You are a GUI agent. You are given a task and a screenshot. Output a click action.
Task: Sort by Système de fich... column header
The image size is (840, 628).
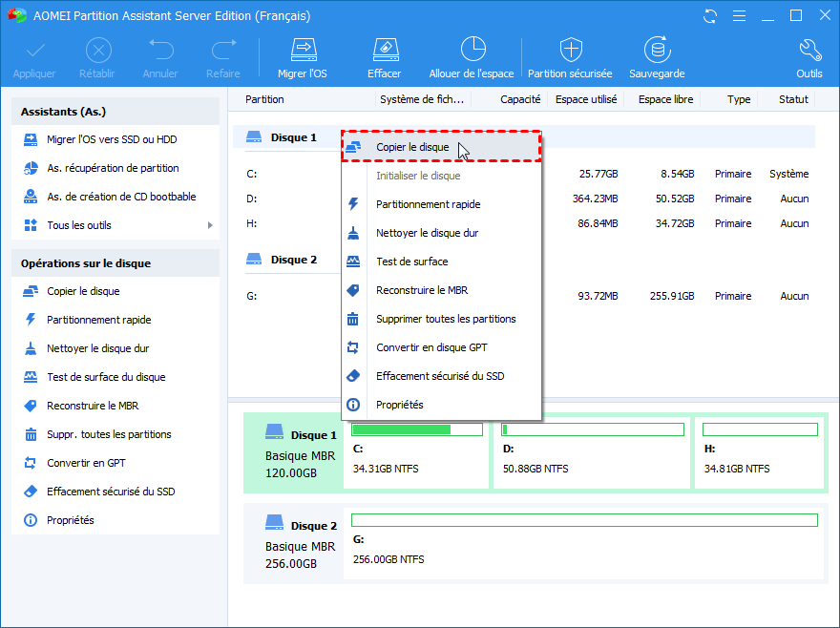click(x=423, y=99)
